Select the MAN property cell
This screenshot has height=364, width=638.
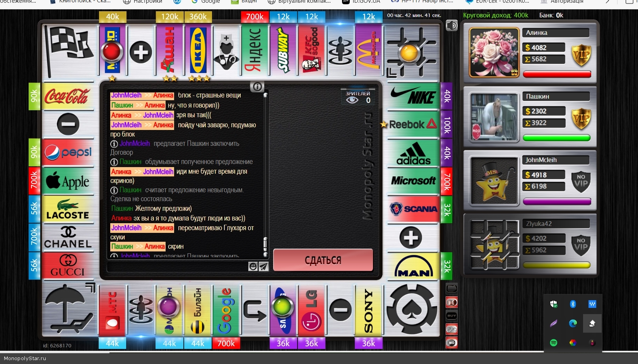[413, 266]
